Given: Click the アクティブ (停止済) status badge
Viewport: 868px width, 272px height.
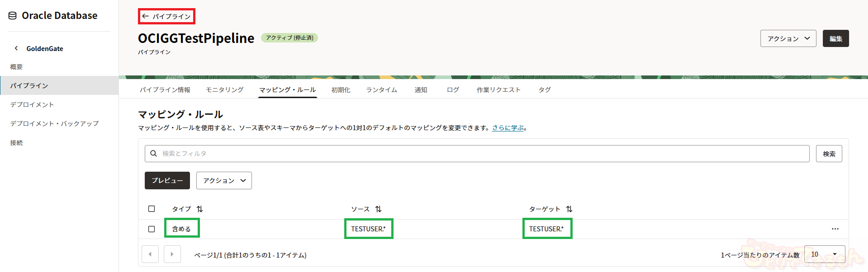Looking at the screenshot, I should tap(289, 38).
